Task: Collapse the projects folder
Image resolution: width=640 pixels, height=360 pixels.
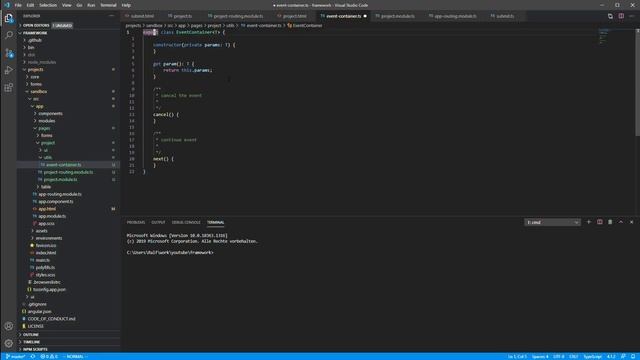Action: [x=36, y=69]
